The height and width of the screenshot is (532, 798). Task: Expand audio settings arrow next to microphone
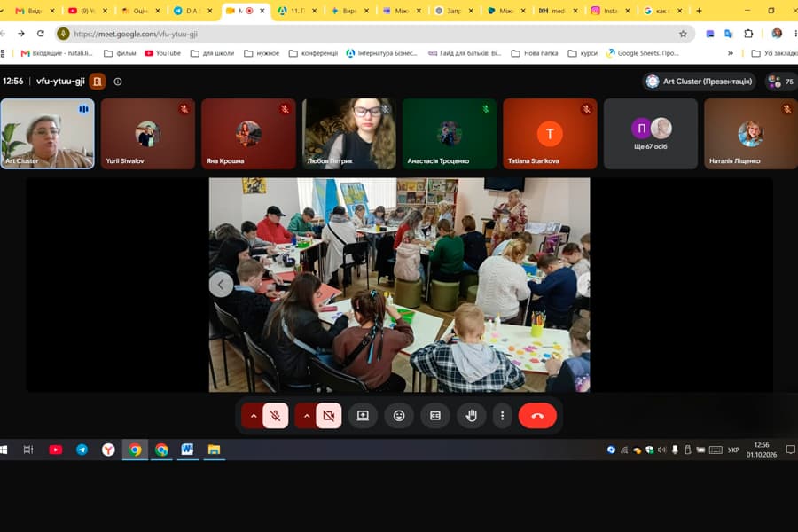253,416
